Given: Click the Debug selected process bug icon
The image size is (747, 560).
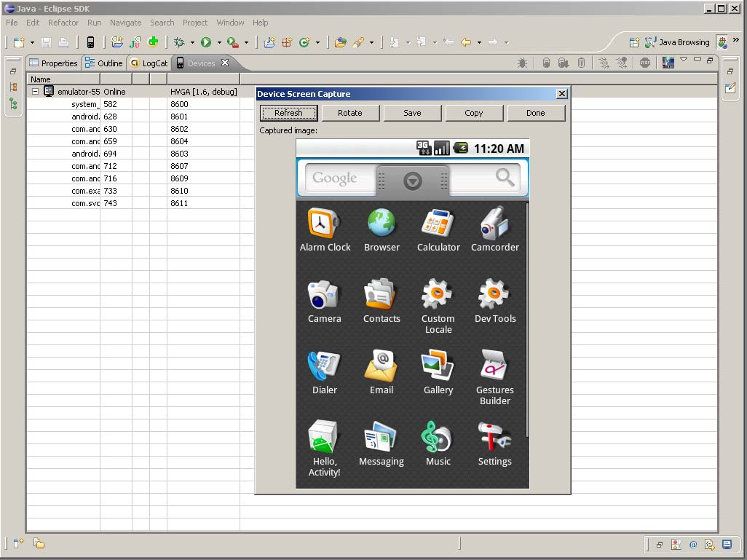Looking at the screenshot, I should click(x=522, y=63).
